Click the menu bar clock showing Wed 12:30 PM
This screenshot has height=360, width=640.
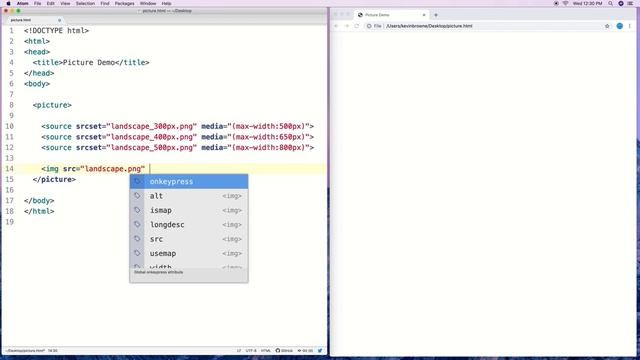(x=587, y=3)
